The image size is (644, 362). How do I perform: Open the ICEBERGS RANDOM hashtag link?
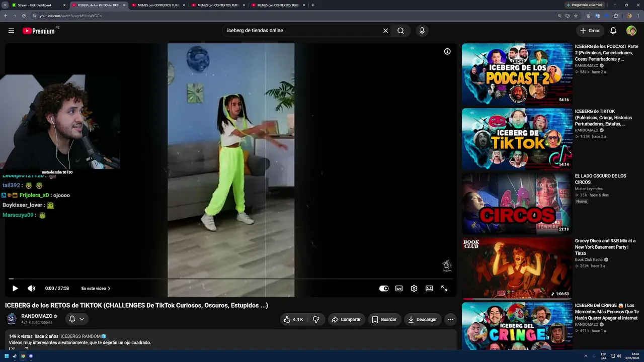[x=83, y=336]
